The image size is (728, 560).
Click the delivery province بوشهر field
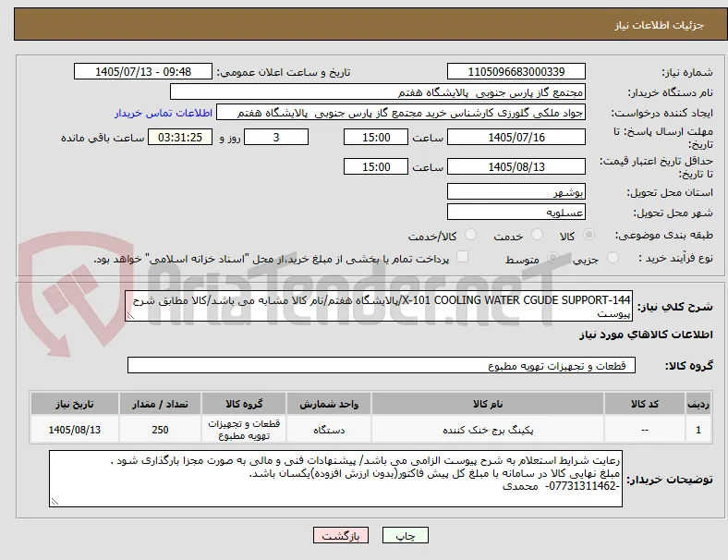pyautogui.click(x=516, y=191)
